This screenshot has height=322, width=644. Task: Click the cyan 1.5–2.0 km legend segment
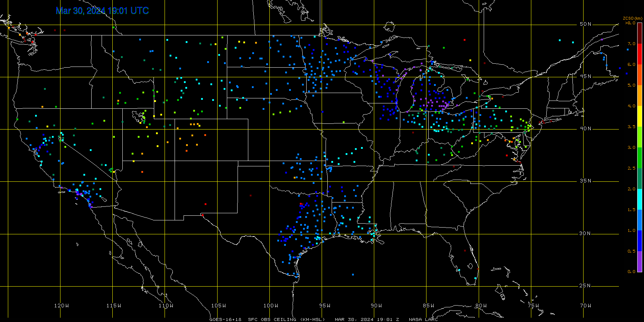tap(639, 199)
